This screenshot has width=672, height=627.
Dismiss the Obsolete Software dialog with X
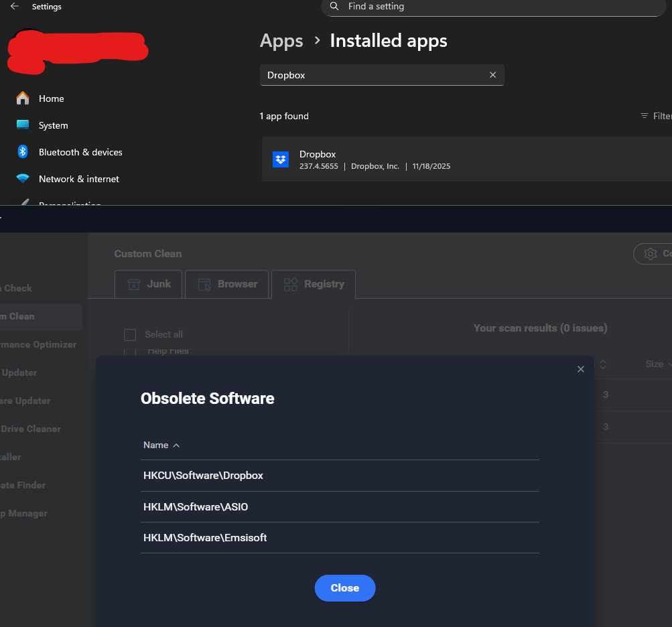coord(581,369)
